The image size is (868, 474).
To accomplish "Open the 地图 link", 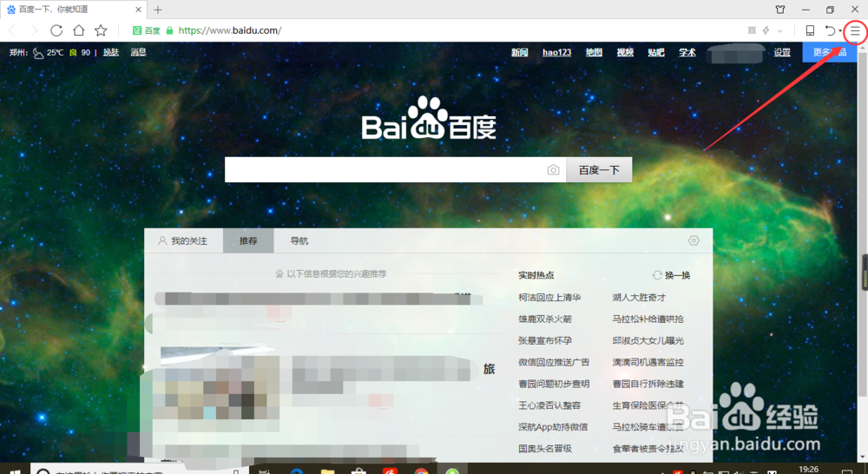I will click(x=594, y=52).
